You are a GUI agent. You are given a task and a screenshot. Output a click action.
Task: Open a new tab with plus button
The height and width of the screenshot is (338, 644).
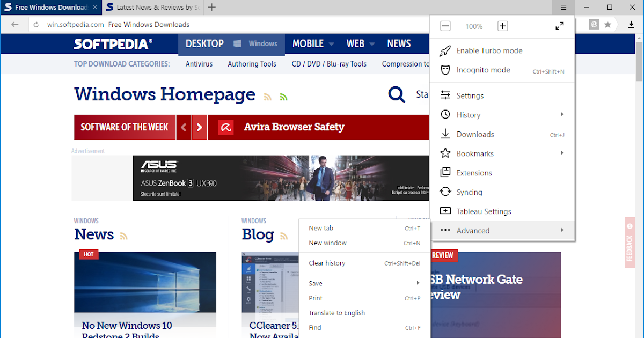[x=212, y=8]
